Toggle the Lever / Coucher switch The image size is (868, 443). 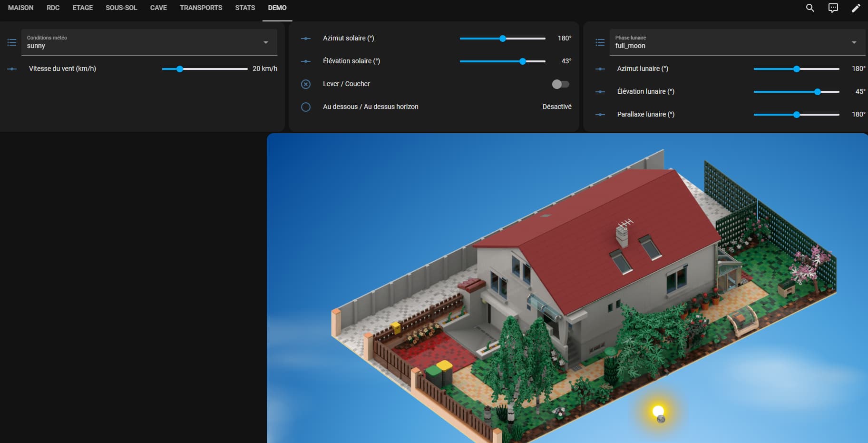point(560,84)
